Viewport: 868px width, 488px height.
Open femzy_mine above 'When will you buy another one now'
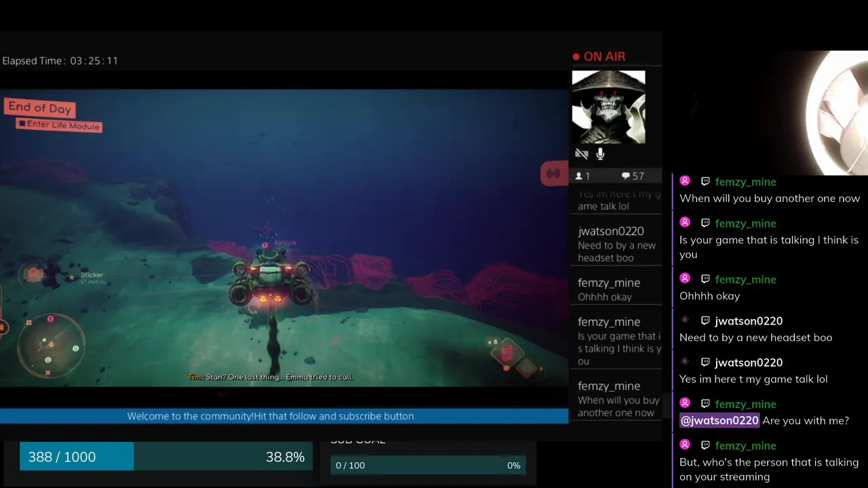(745, 182)
